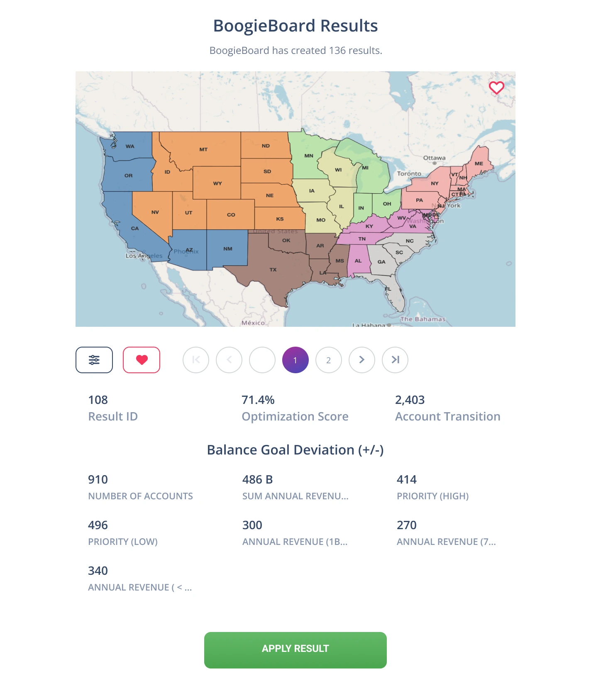Go to next results page
Screen dimensions: 591x700
(x=362, y=360)
